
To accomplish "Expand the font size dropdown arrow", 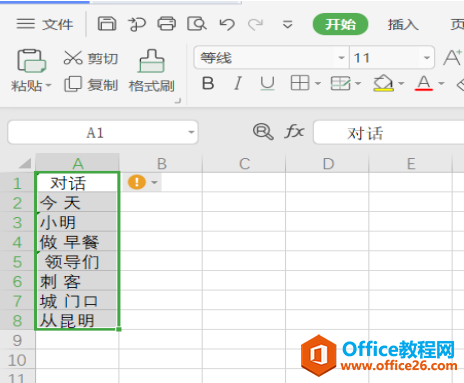I will pos(427,58).
